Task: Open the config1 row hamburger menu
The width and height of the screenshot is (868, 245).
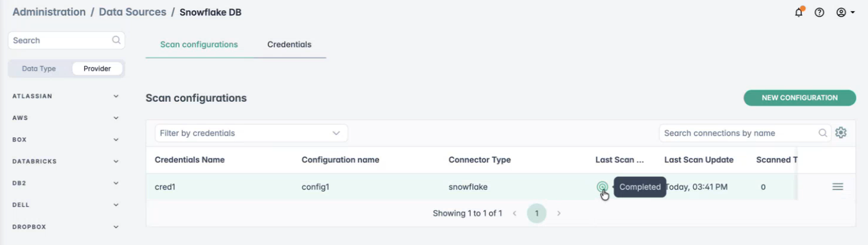Action: 837,187
